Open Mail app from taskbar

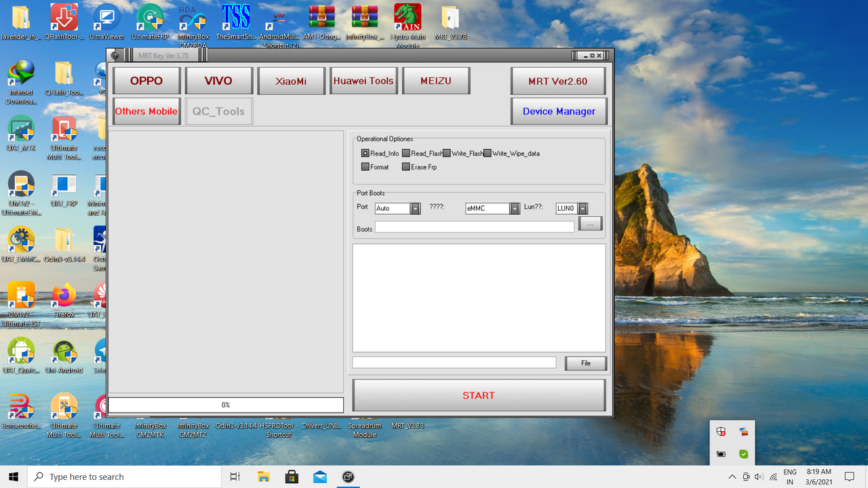click(x=319, y=476)
